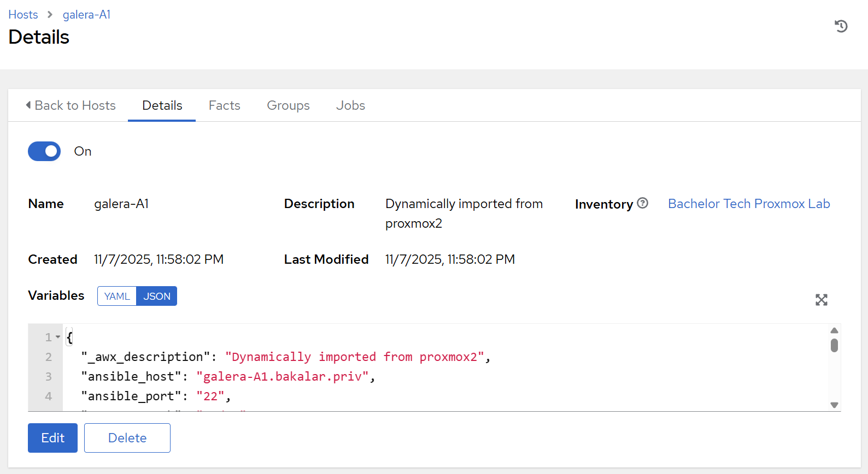
Task: Collapse the JSON block at line 1
Action: [x=58, y=337]
